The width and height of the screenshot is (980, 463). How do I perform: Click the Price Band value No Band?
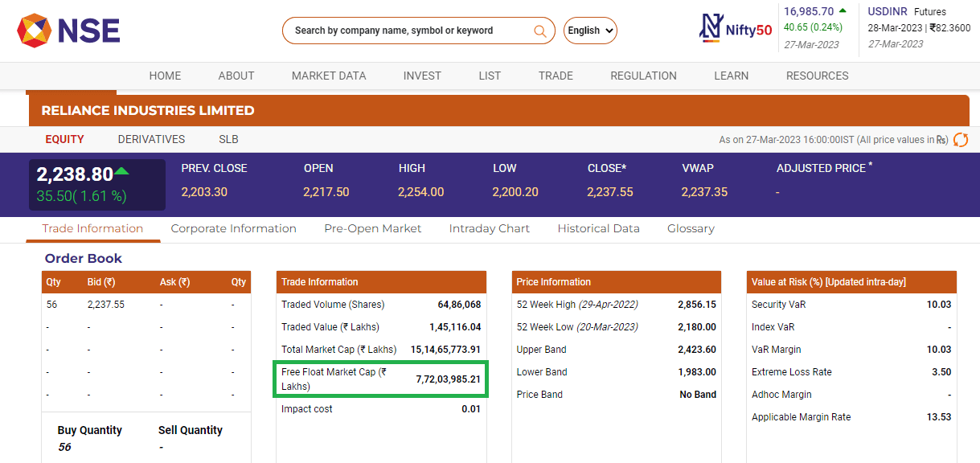click(698, 395)
